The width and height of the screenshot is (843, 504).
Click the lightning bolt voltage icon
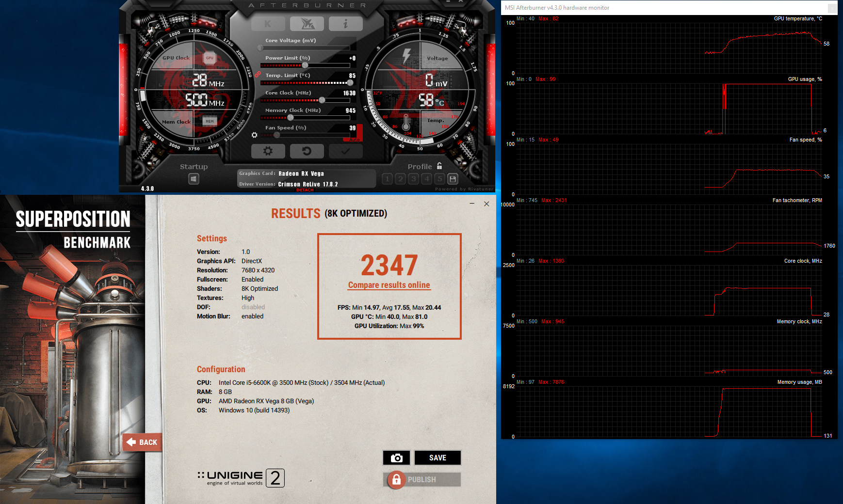[x=406, y=56]
